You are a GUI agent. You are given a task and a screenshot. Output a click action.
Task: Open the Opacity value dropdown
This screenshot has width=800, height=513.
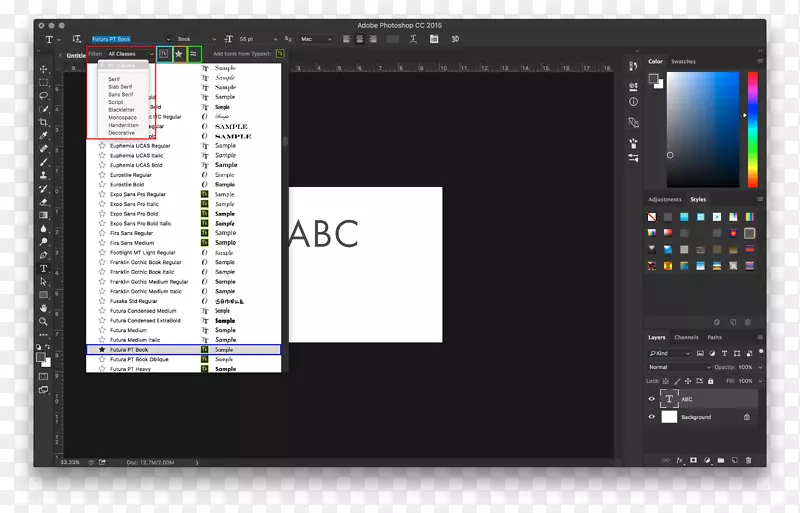click(x=760, y=367)
